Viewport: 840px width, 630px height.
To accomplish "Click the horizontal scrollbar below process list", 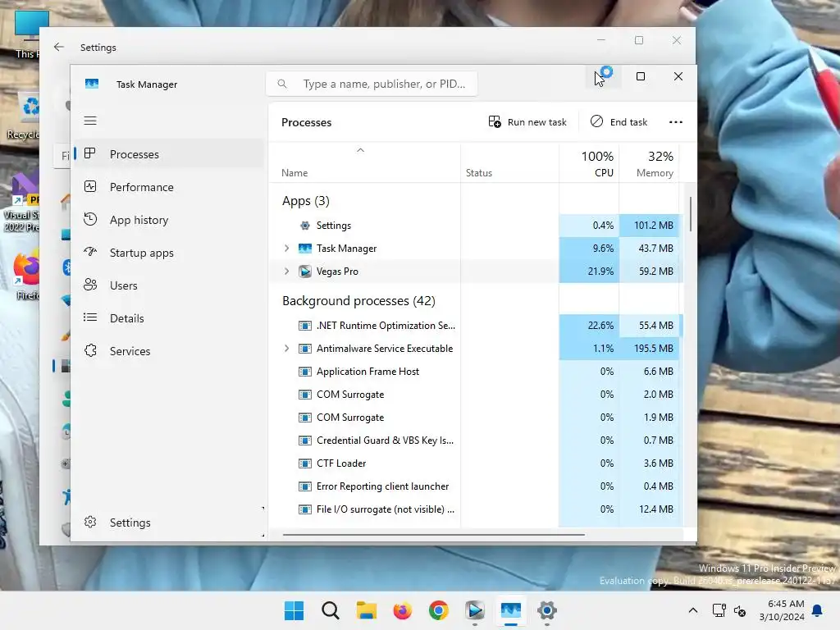I will tap(434, 534).
